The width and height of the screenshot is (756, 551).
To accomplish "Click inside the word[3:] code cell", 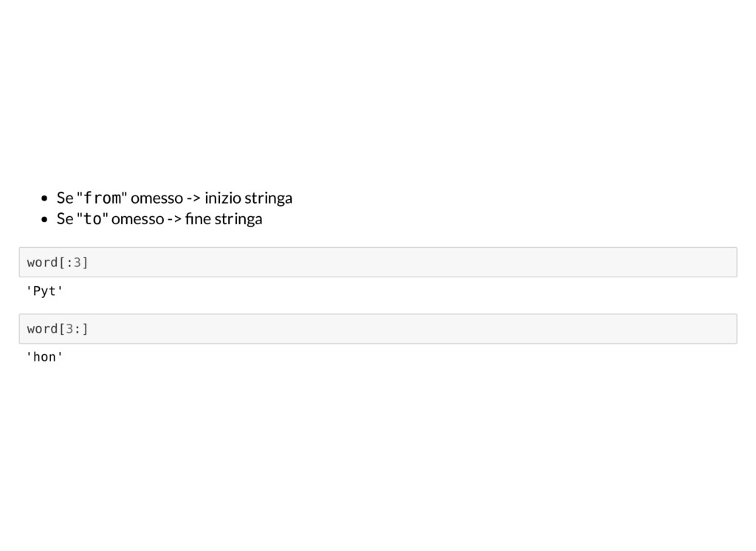I will [378, 329].
